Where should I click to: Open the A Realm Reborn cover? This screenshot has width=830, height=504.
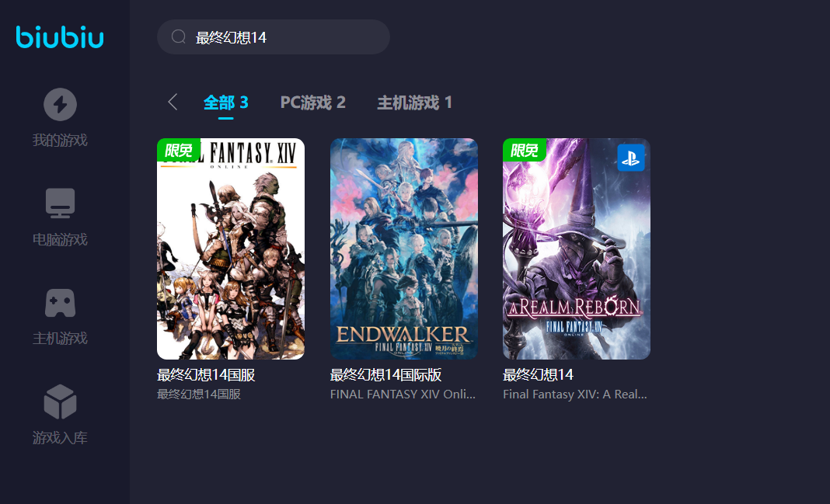coord(577,249)
